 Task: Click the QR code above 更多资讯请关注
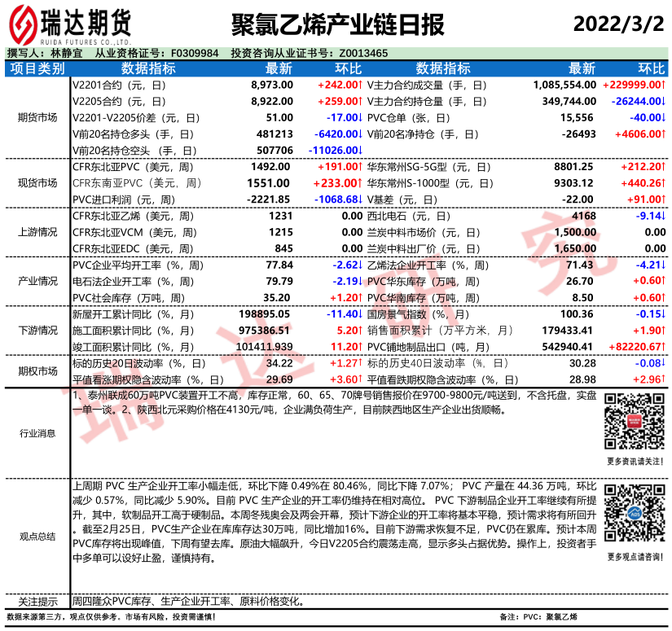[632, 420]
